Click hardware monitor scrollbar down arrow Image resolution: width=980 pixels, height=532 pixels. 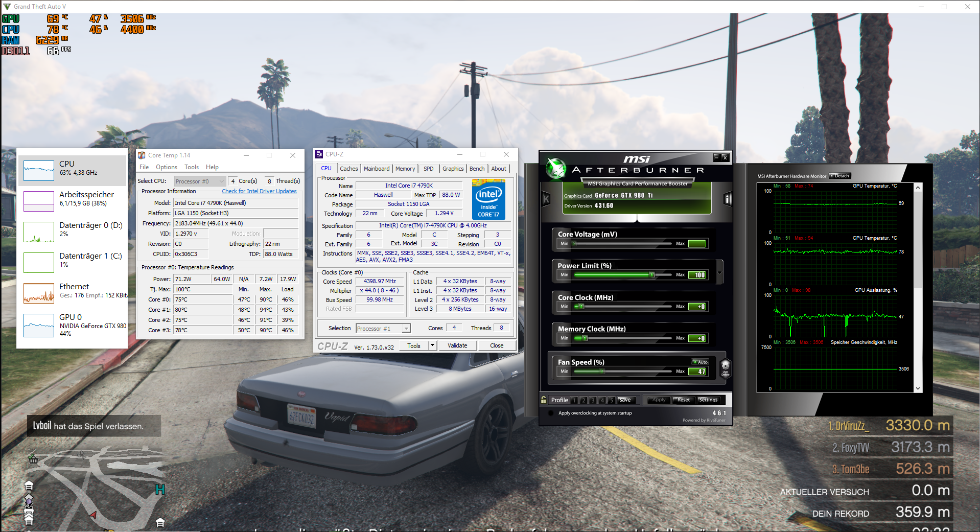tap(918, 388)
